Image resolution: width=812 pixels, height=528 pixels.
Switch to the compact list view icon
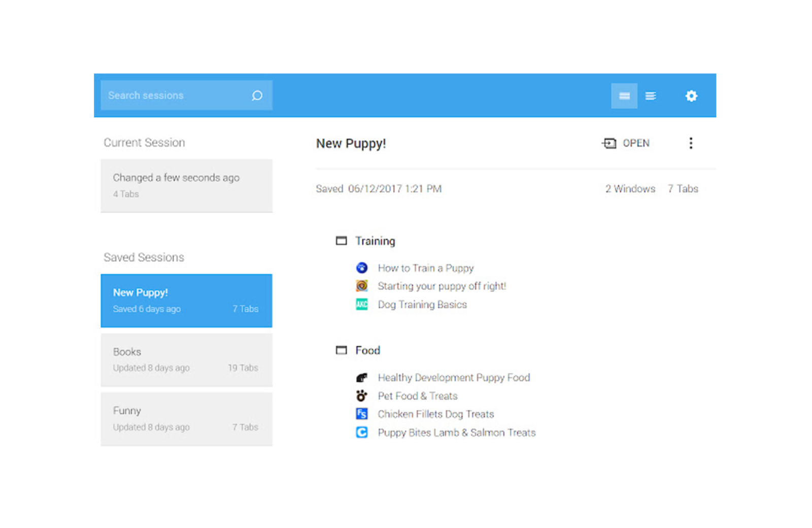coord(650,95)
